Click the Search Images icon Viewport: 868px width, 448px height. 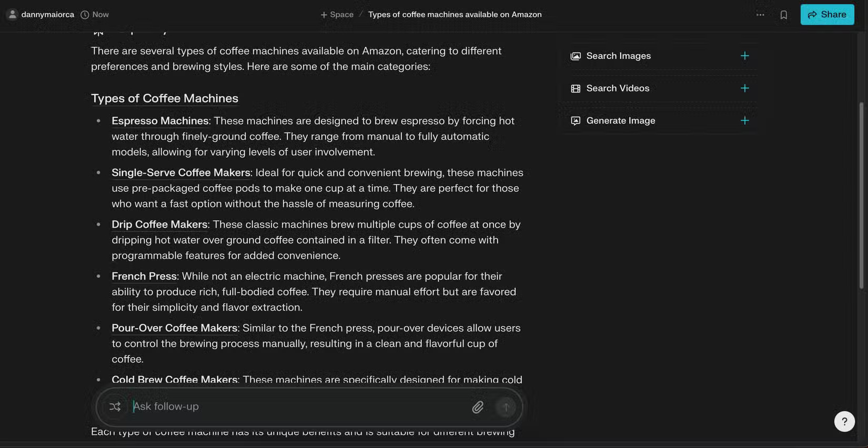pos(576,56)
